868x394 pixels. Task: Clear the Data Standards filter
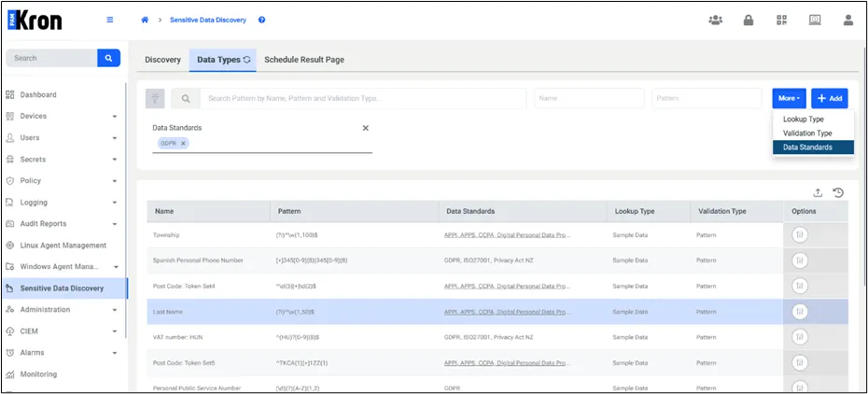click(x=365, y=128)
